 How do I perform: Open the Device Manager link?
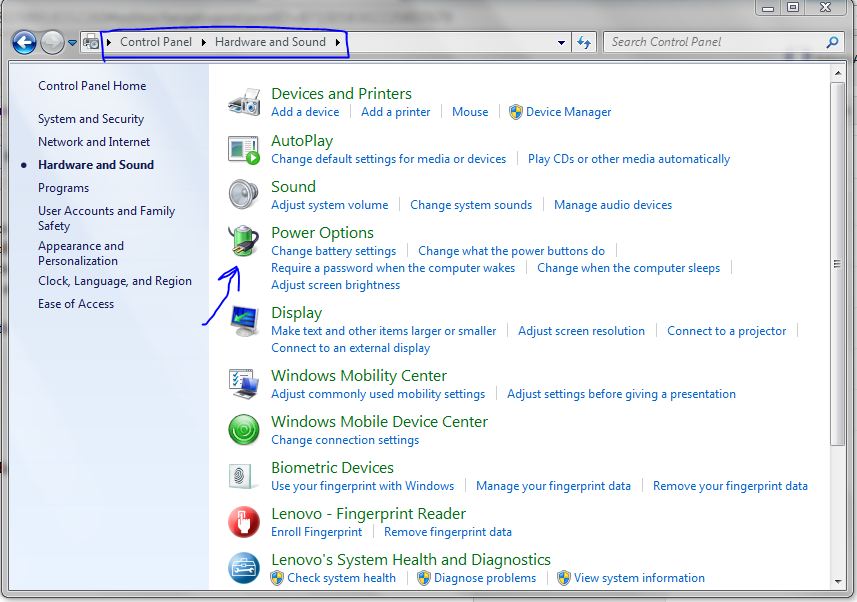pyautogui.click(x=567, y=112)
